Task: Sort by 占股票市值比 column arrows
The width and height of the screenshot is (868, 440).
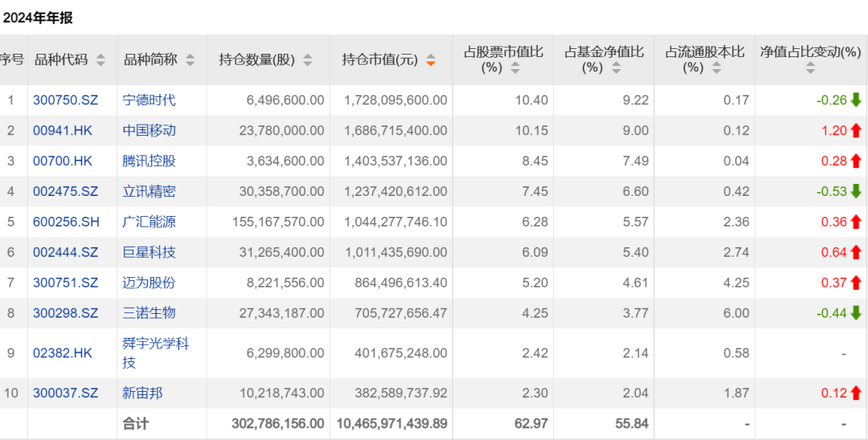Action: coord(515,68)
